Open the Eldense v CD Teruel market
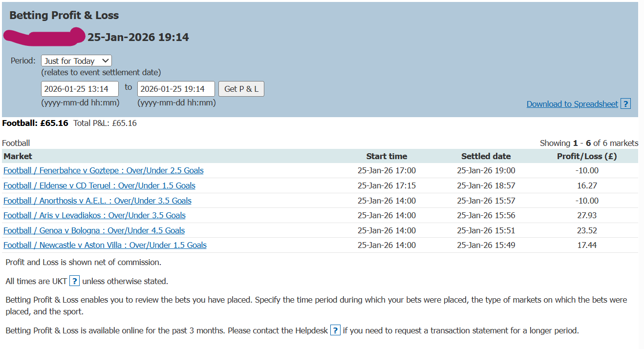 [x=99, y=185]
